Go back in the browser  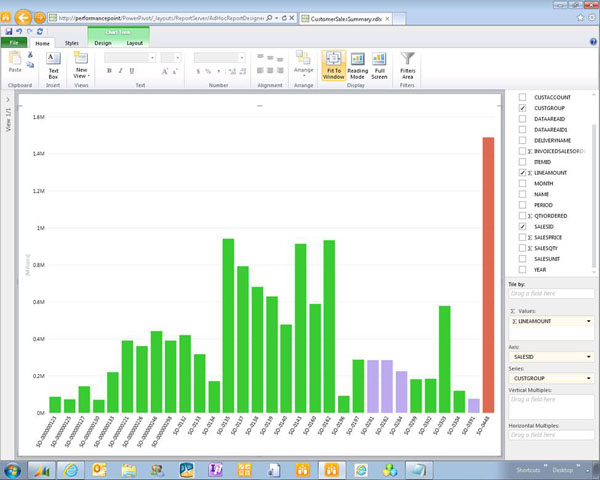(23, 18)
